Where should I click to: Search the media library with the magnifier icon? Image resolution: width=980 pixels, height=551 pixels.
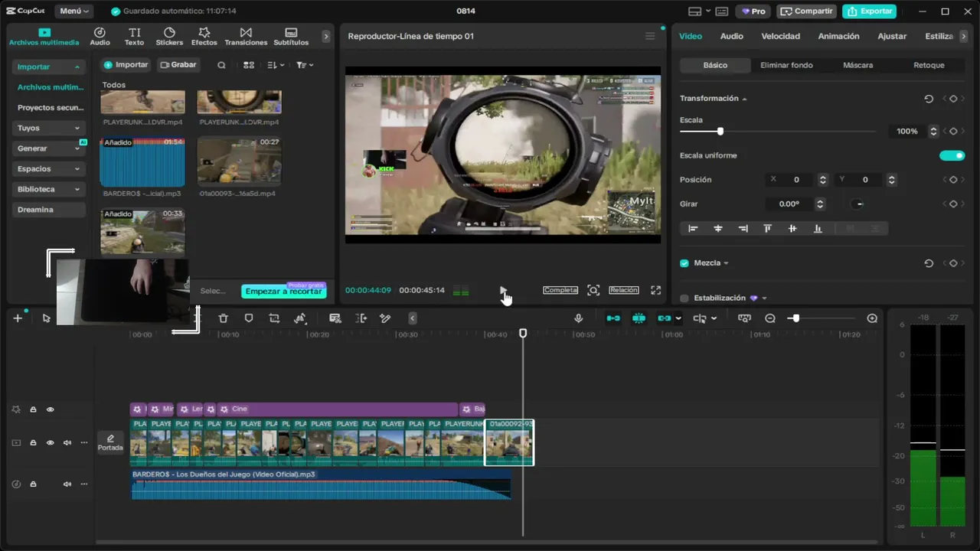[x=221, y=65]
